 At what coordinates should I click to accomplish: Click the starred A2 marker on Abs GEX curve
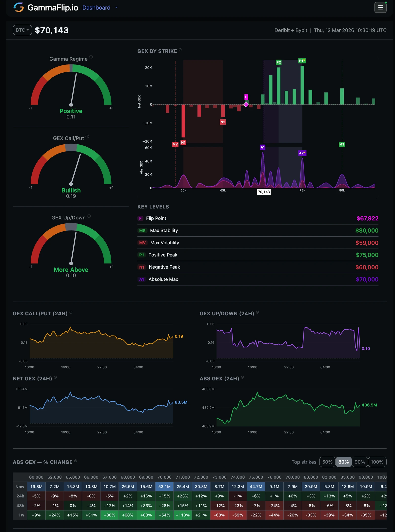(303, 153)
